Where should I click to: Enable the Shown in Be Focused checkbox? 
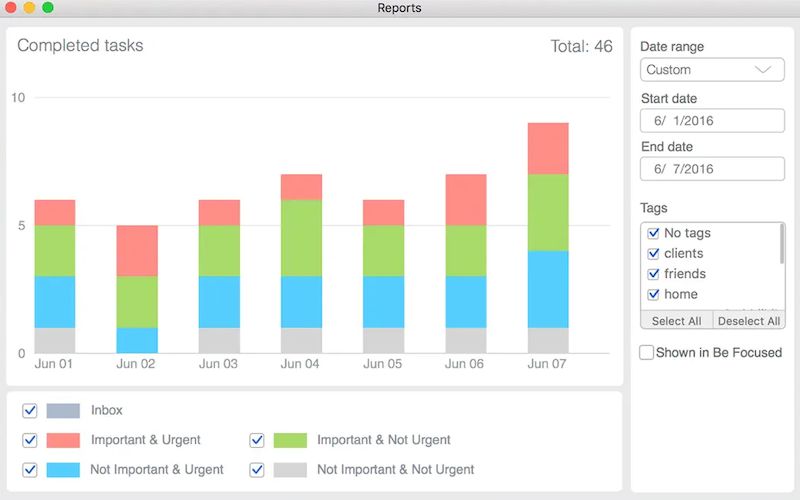coord(647,352)
